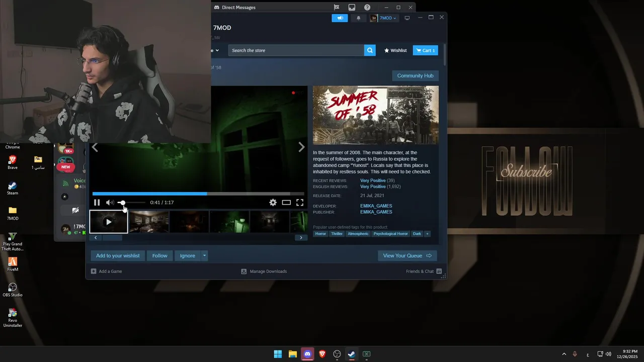Open the Wishlist star link
644x362 pixels.
(x=395, y=50)
